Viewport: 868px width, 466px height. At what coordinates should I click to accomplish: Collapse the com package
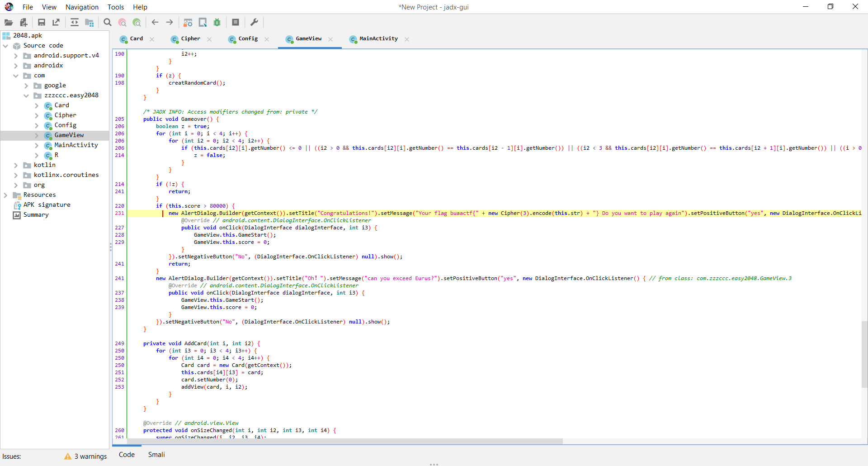(x=16, y=76)
